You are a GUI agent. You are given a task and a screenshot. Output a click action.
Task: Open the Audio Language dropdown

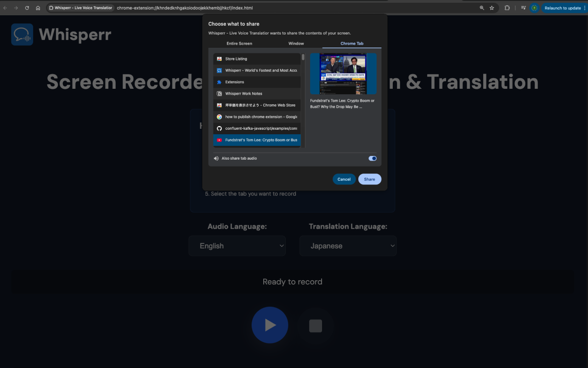coord(237,246)
